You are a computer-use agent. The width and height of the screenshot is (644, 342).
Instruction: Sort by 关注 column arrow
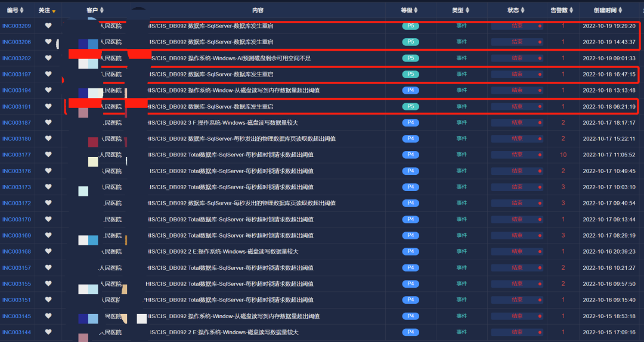click(x=54, y=11)
